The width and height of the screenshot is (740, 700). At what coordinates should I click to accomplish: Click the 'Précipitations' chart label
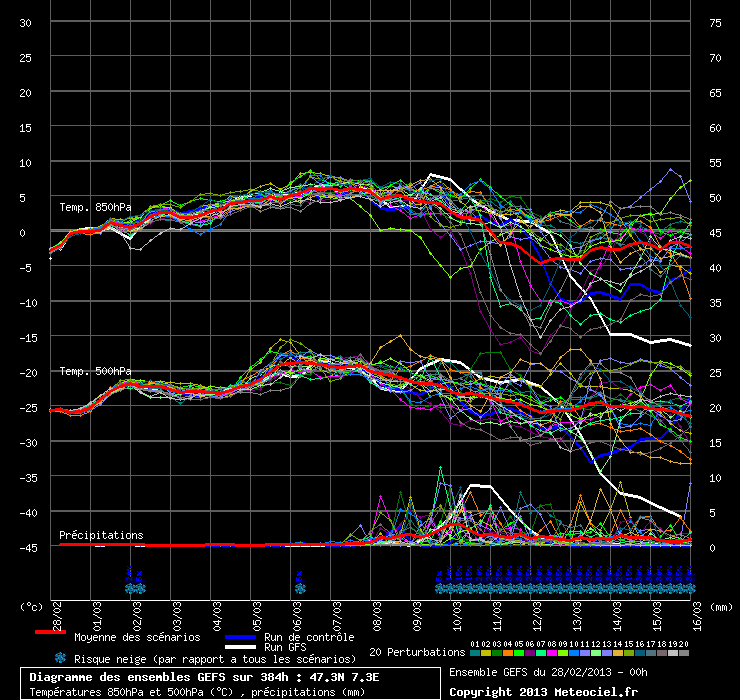100,535
